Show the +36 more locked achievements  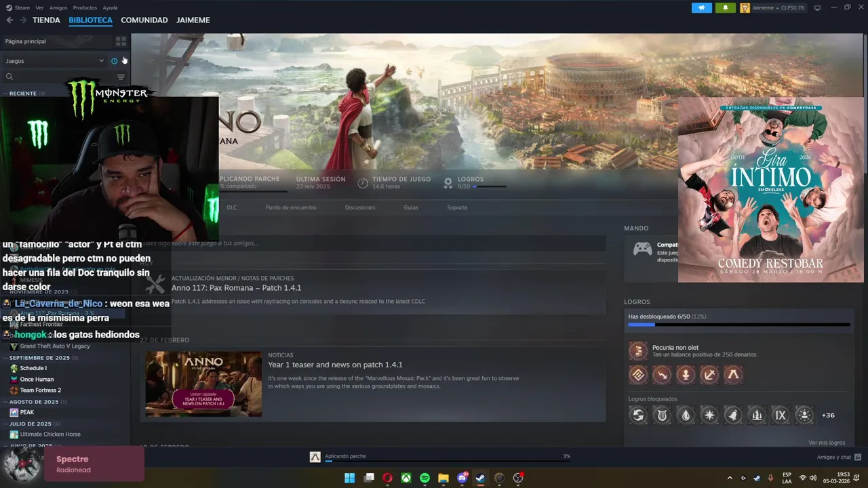[828, 415]
